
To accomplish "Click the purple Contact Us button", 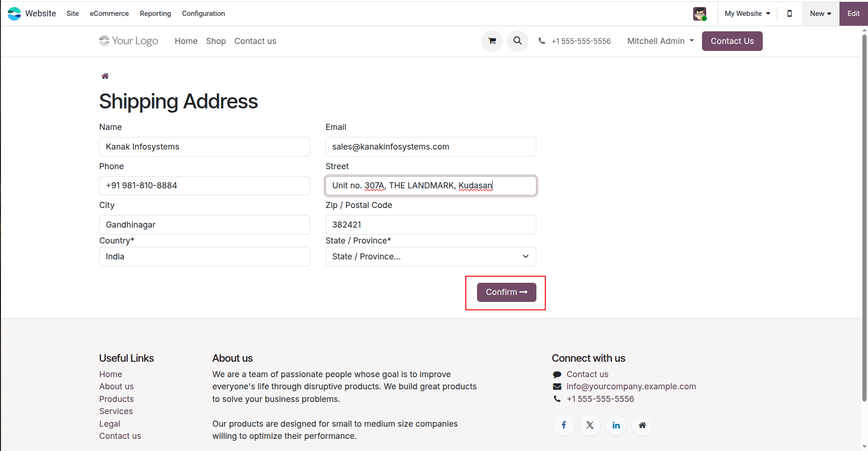I will click(x=732, y=41).
